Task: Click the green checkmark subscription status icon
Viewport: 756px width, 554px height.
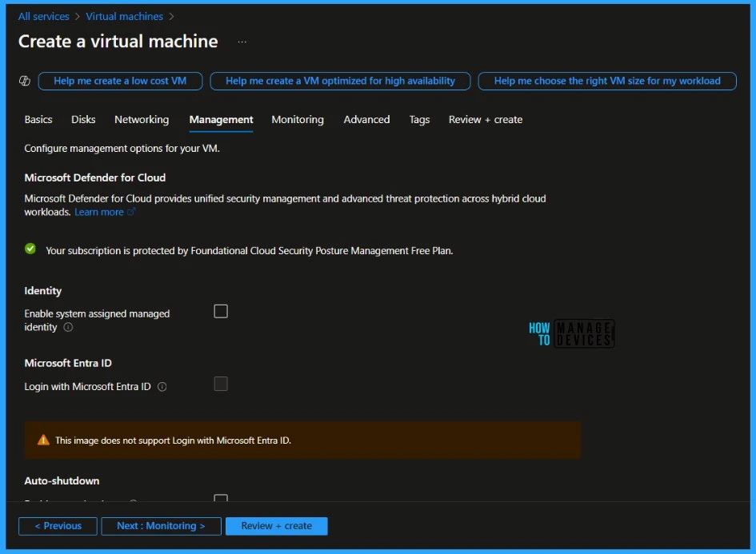Action: (30, 249)
